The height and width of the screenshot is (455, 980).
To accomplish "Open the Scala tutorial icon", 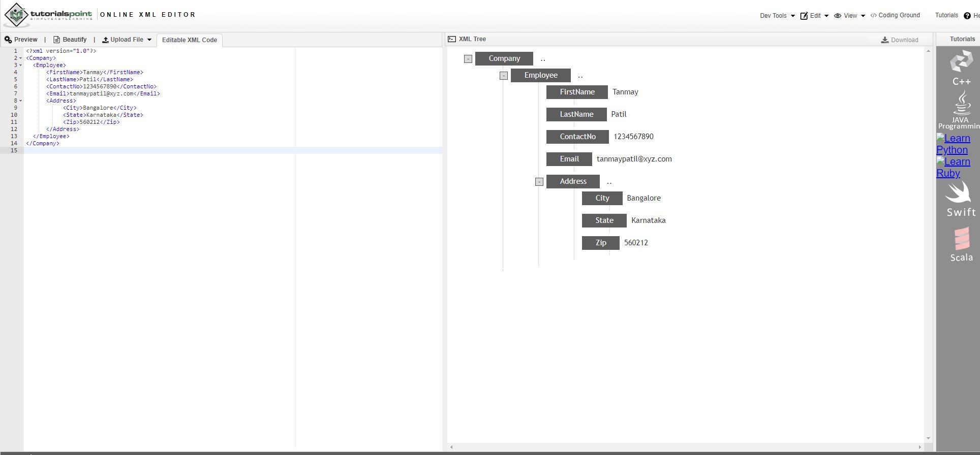I will pos(962,244).
